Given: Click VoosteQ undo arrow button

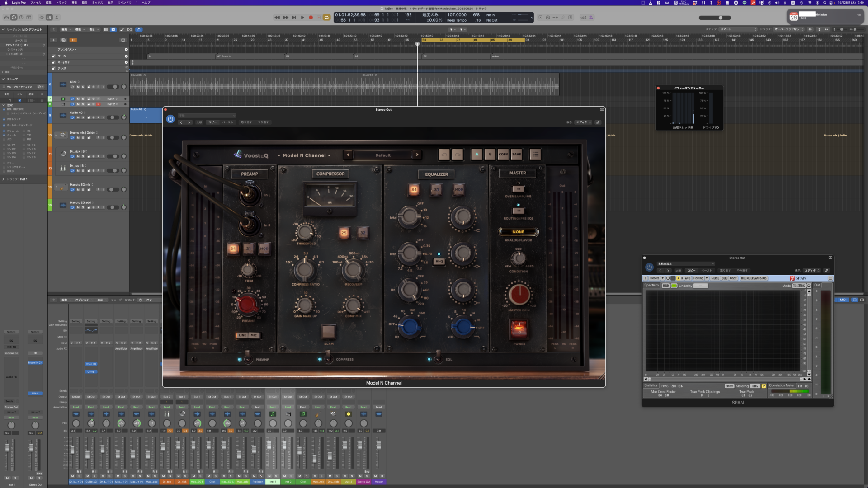Looking at the screenshot, I should (444, 154).
